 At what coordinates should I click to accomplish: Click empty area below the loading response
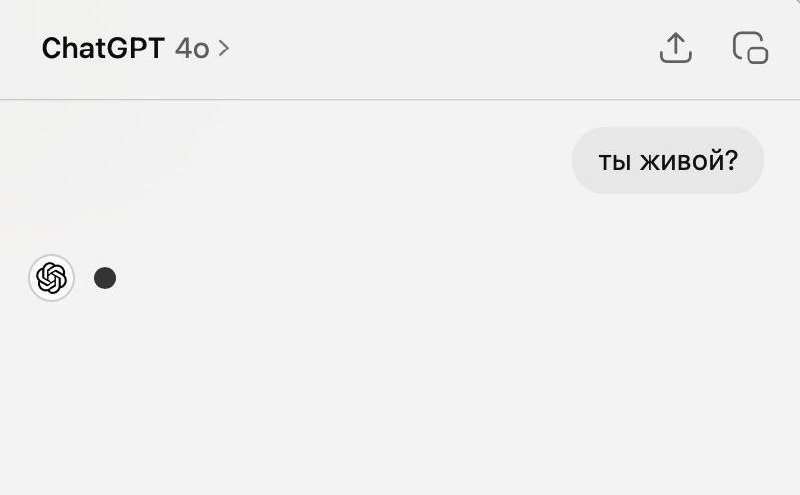400,400
